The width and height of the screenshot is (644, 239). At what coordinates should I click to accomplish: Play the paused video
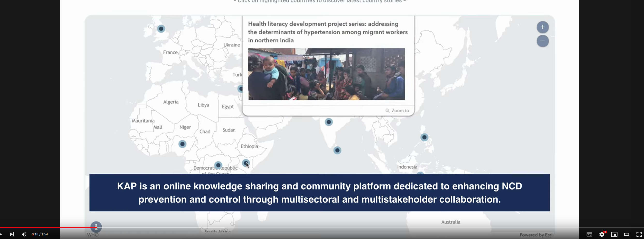(x=1, y=234)
